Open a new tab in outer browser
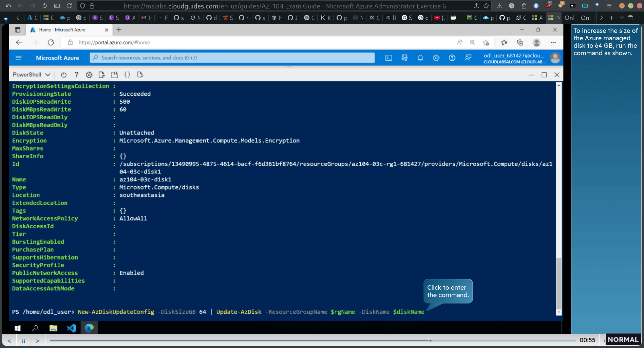This screenshot has height=348, width=644. pyautogui.click(x=611, y=18)
